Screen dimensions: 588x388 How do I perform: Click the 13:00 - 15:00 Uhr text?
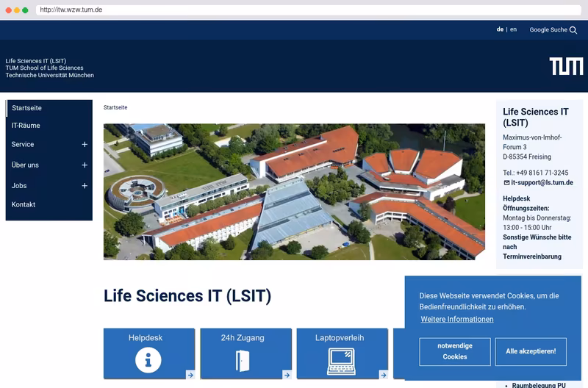527,228
